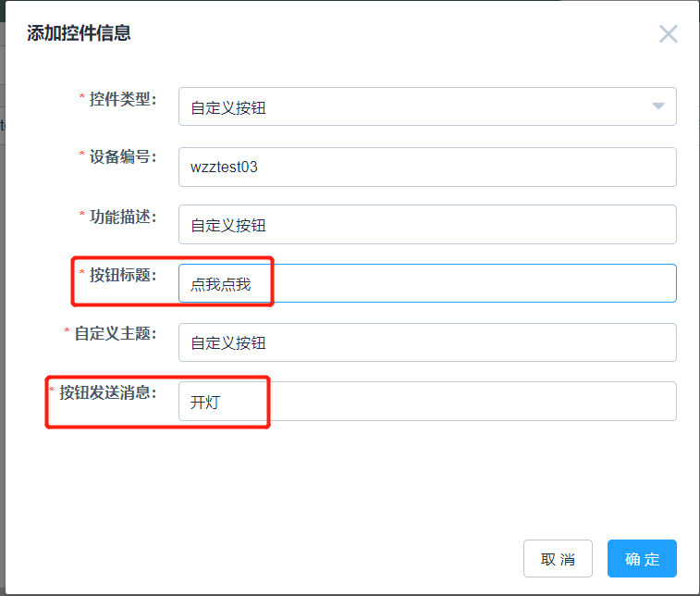This screenshot has width=700, height=596.
Task: Focus the 按钮标题 field with 点我点我
Action: (427, 283)
